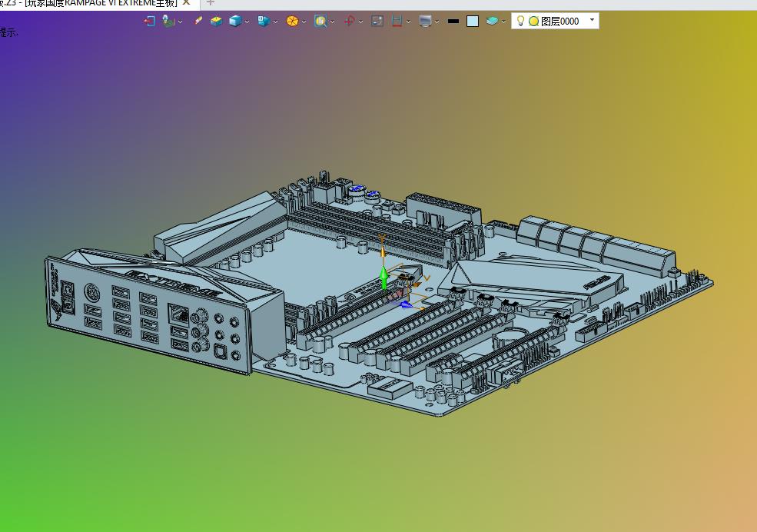The width and height of the screenshot is (757, 532).
Task: Click the teal layer manager icon
Action: pyautogui.click(x=492, y=22)
